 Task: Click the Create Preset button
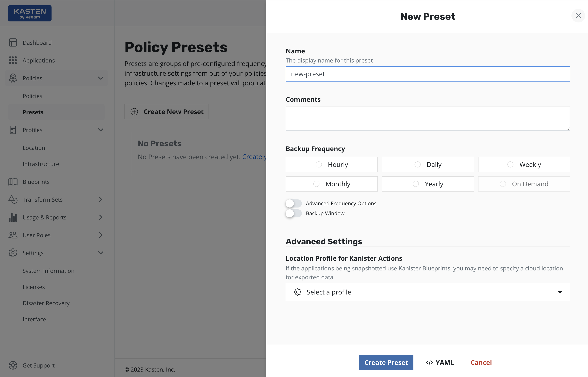pyautogui.click(x=386, y=362)
